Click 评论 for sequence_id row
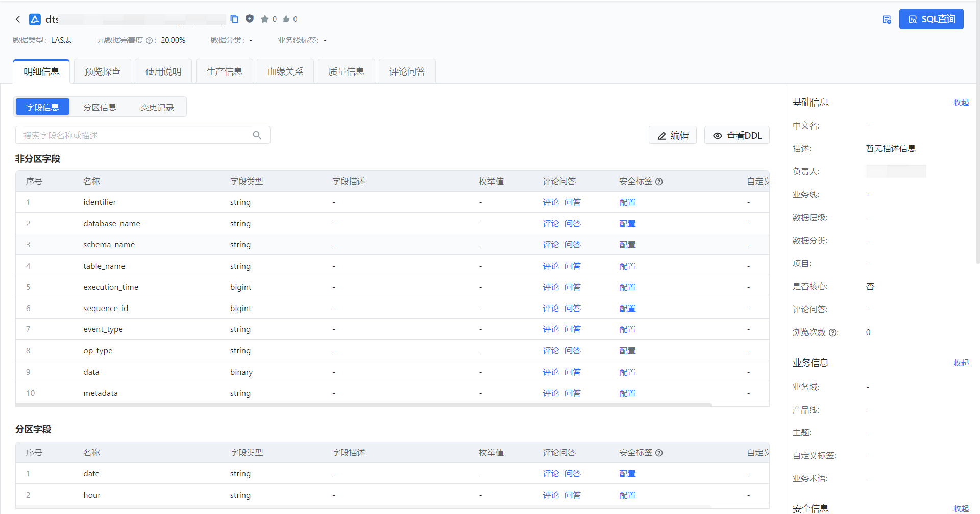 point(551,309)
